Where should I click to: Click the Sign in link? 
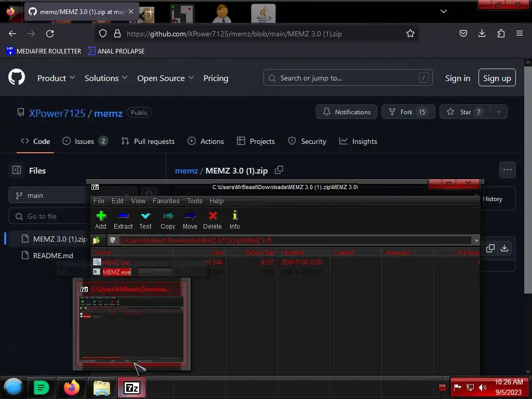457,78
